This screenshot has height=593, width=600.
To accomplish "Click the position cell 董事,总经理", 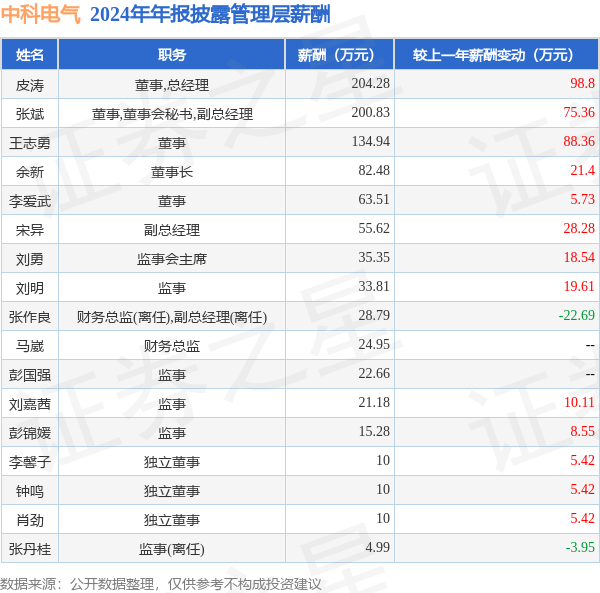I will tap(172, 85).
